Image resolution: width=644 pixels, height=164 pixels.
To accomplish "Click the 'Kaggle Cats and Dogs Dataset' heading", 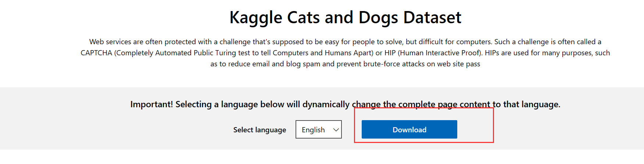I will tap(345, 17).
